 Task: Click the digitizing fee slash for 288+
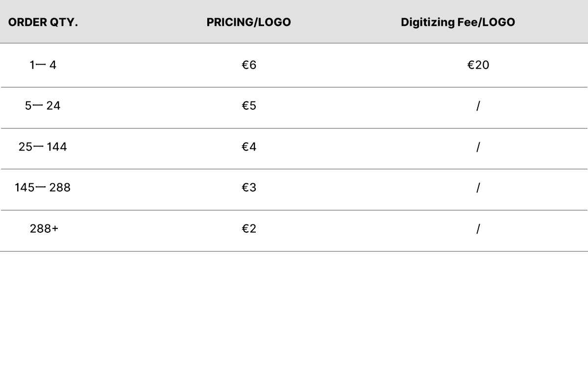tap(478, 229)
